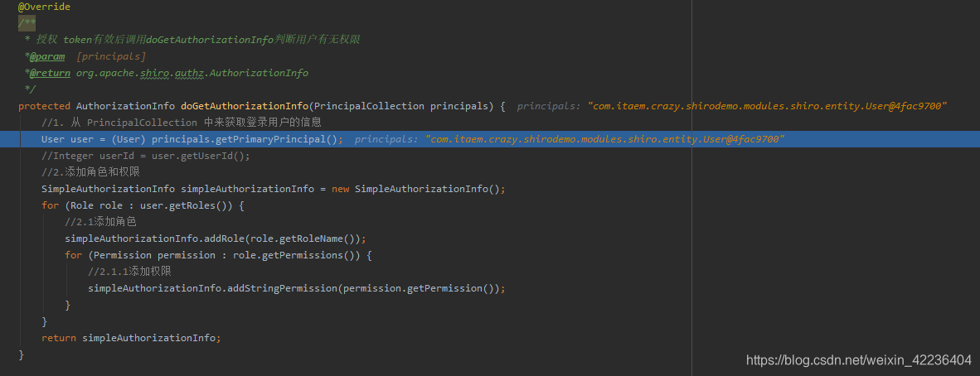This screenshot has height=376, width=980.
Task: Click the commented-out getUserId() line
Action: (146, 157)
